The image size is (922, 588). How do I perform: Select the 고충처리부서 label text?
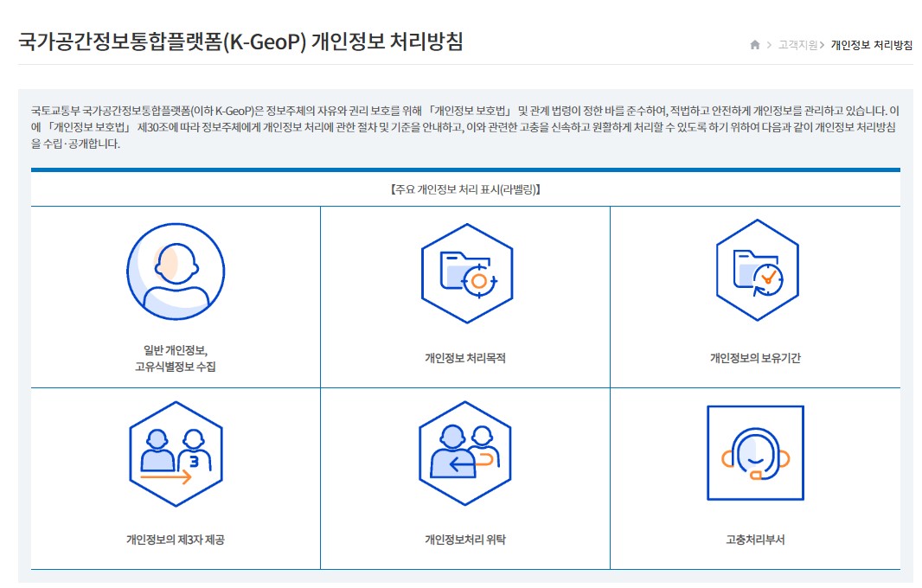[x=755, y=540]
